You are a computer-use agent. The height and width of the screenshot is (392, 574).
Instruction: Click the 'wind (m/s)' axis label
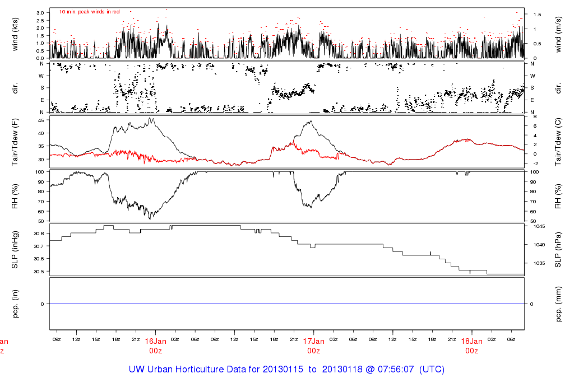tap(558, 34)
